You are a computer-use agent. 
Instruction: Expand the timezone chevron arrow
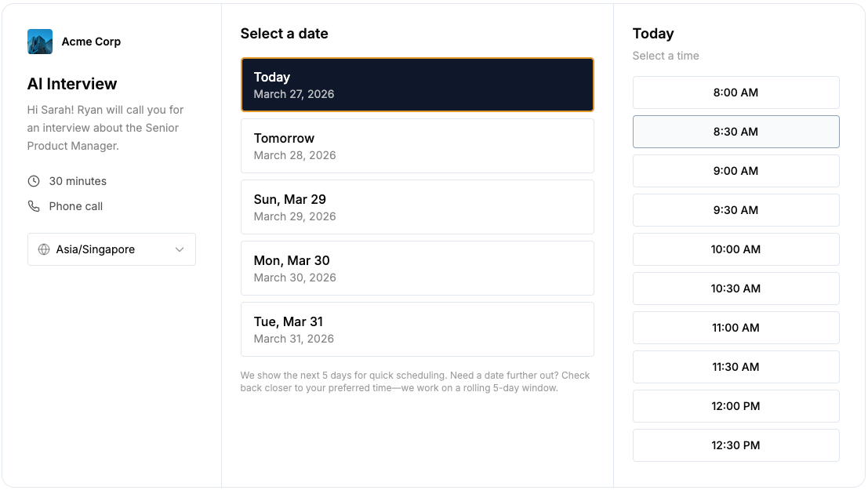point(180,249)
